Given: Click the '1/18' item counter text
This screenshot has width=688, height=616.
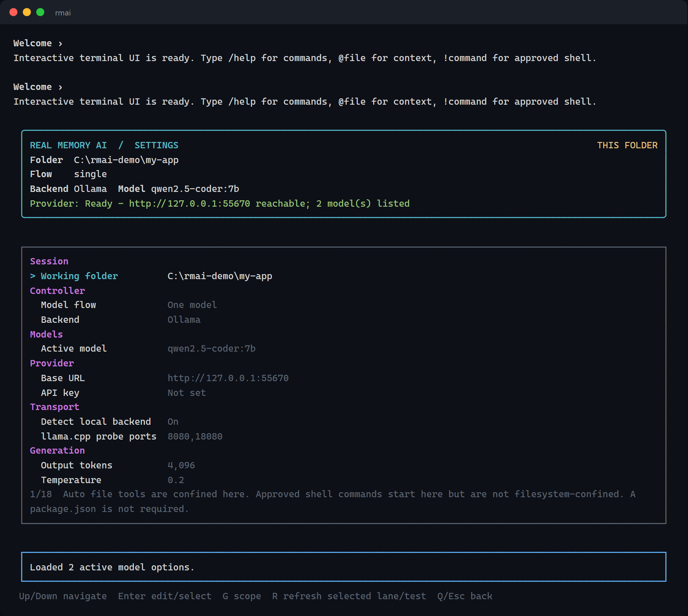Looking at the screenshot, I should [41, 494].
